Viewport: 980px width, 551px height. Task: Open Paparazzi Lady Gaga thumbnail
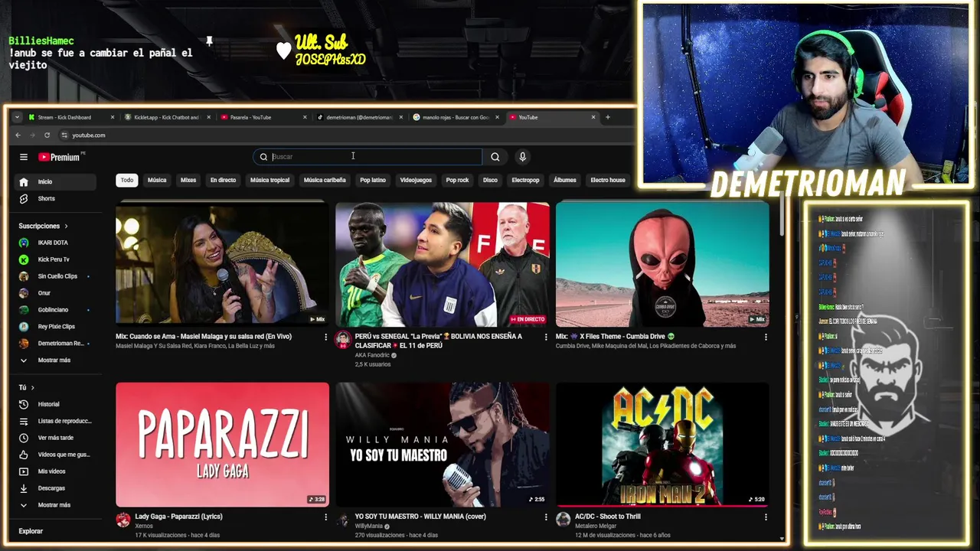[222, 445]
